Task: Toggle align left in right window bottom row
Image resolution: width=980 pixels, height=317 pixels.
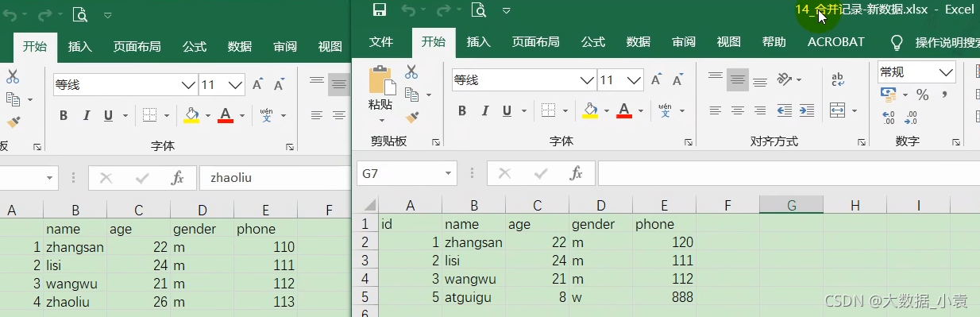Action: pyautogui.click(x=716, y=110)
